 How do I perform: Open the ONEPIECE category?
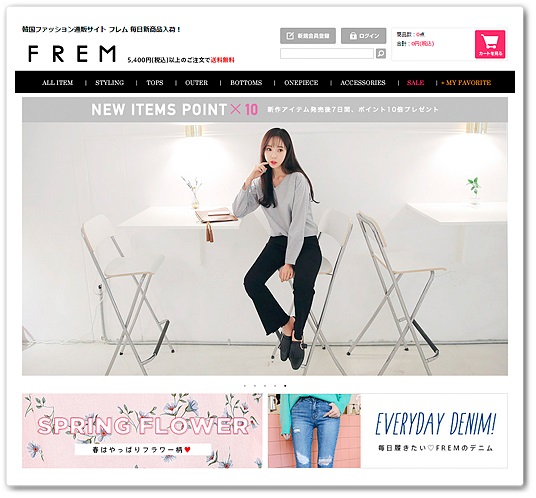click(x=301, y=82)
